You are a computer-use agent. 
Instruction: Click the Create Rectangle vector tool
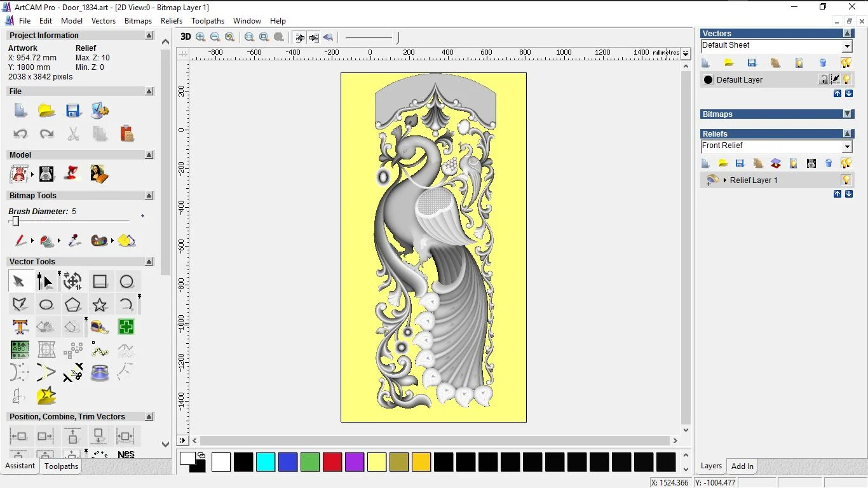100,281
